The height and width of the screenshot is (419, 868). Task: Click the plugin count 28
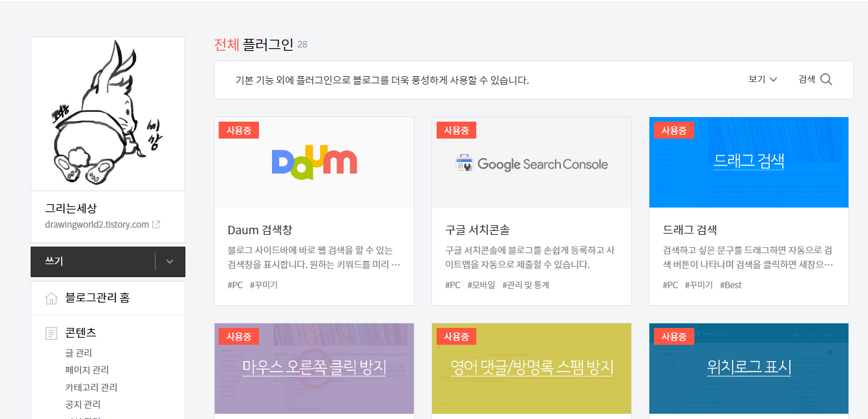tap(303, 45)
